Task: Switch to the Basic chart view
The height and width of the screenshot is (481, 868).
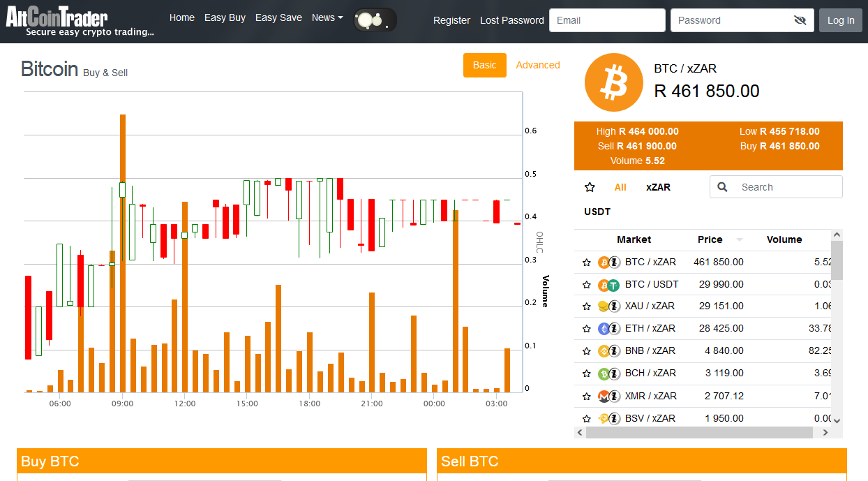Action: (485, 65)
